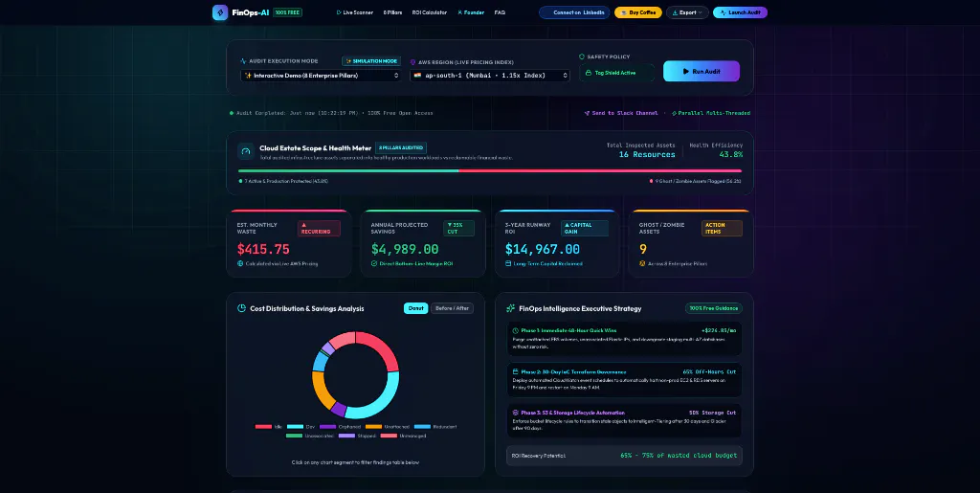Click the Launch Audit button
This screenshot has height=493, width=980.
click(x=740, y=12)
